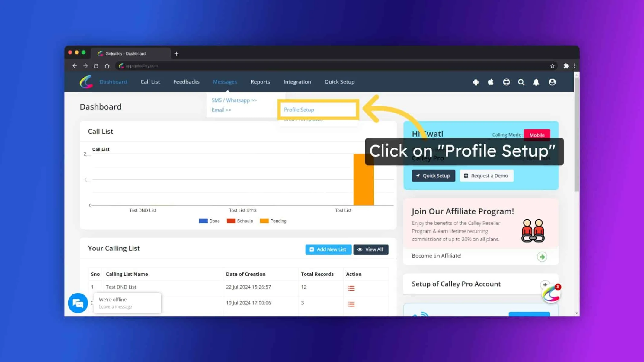Select Profile Setup from the submenu
Screen dimensions: 644x362
click(299, 110)
